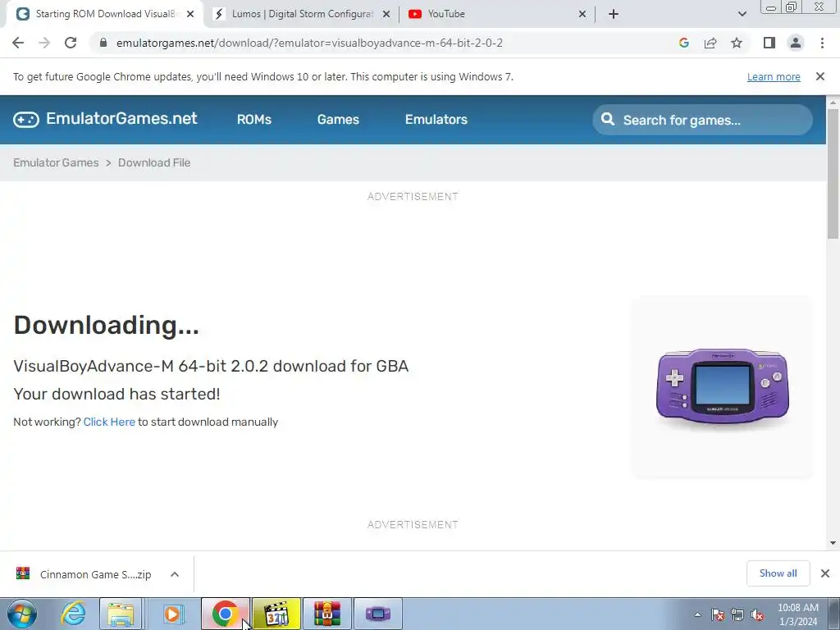This screenshot has height=630, width=840.
Task: Click the "Downloading..." heading
Action: [106, 325]
